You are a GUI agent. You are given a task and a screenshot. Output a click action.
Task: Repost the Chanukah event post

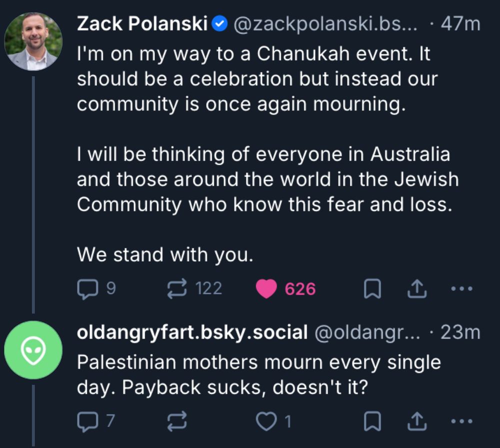(178, 288)
